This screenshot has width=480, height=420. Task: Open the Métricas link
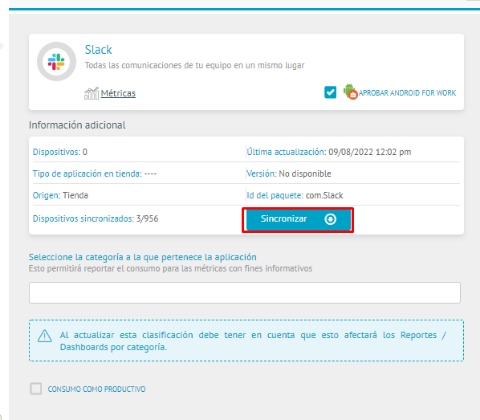[118, 93]
